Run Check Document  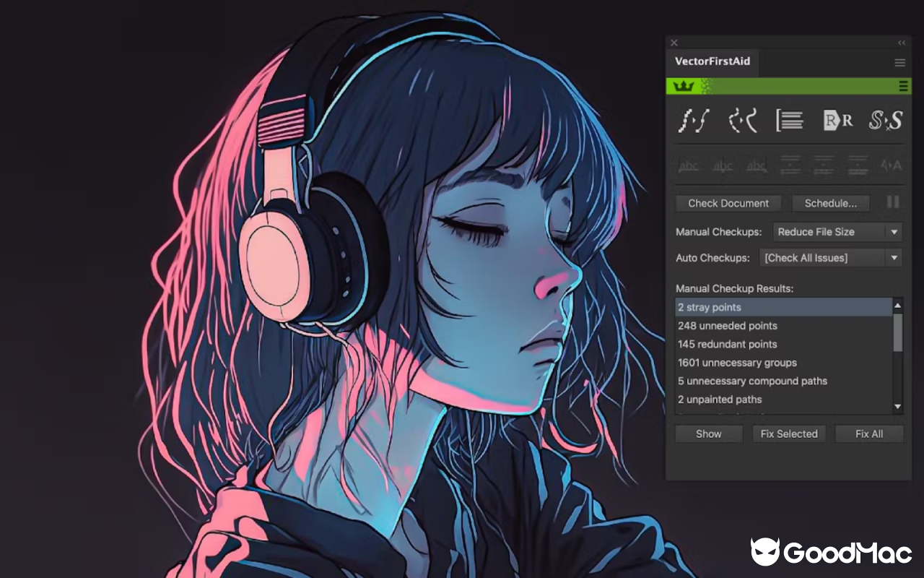pos(728,203)
